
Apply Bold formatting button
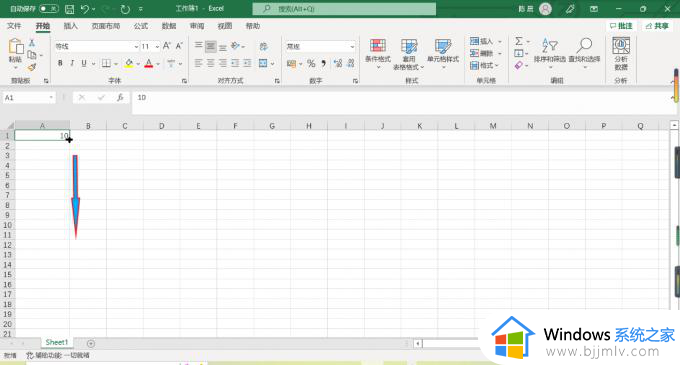[60, 63]
